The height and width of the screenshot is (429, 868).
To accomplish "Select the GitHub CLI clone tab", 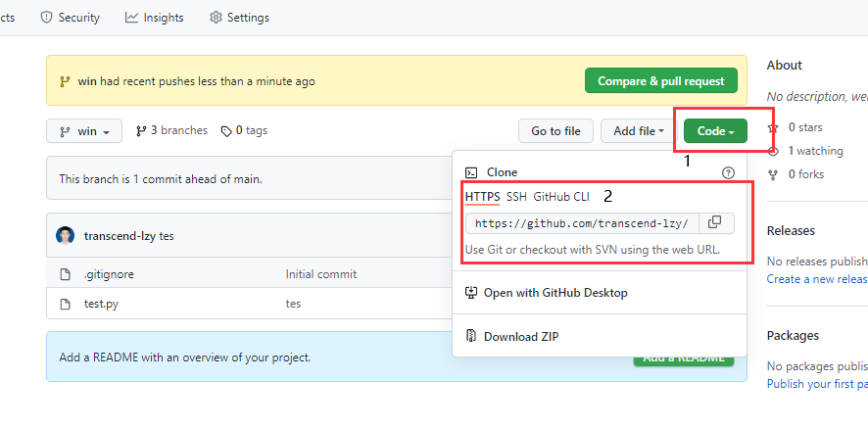I will click(x=561, y=197).
